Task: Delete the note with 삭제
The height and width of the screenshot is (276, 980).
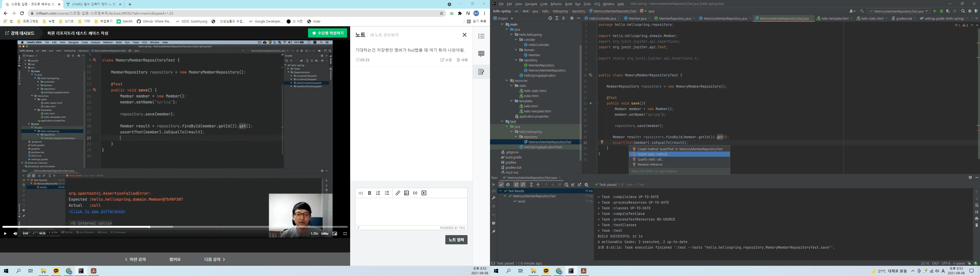Action: click(x=462, y=60)
